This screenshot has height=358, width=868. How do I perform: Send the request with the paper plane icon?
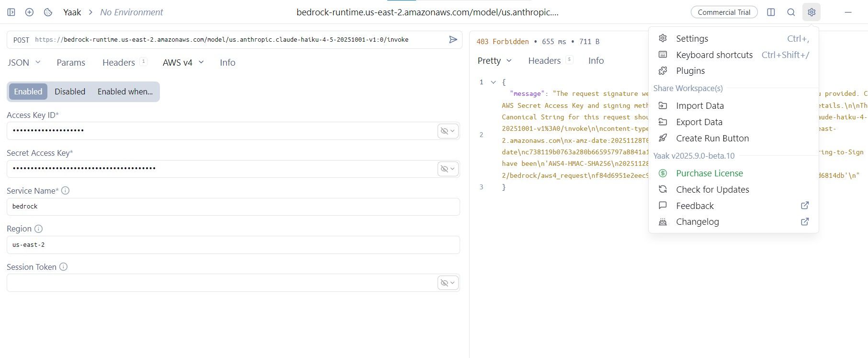pyautogui.click(x=453, y=40)
